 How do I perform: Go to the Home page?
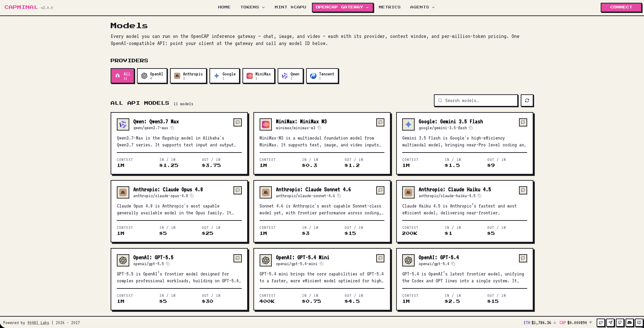tap(224, 7)
